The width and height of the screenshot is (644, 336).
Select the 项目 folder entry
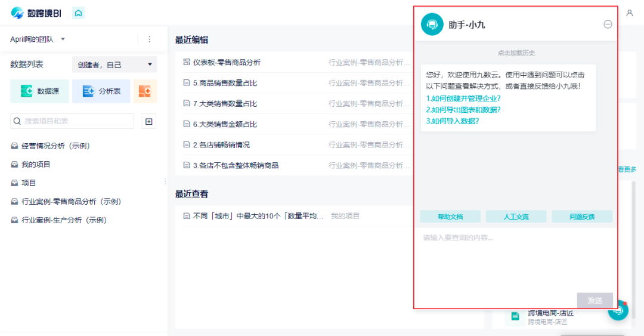coord(29,183)
